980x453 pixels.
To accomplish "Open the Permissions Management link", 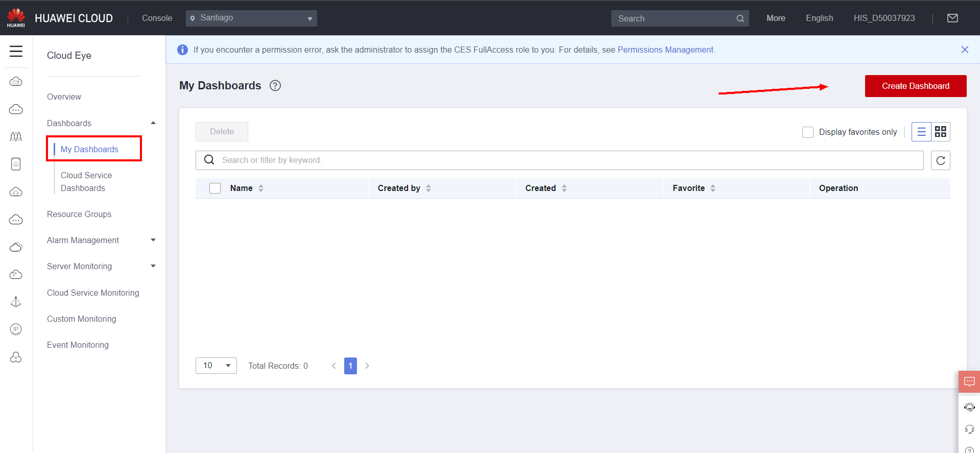I will [x=665, y=50].
